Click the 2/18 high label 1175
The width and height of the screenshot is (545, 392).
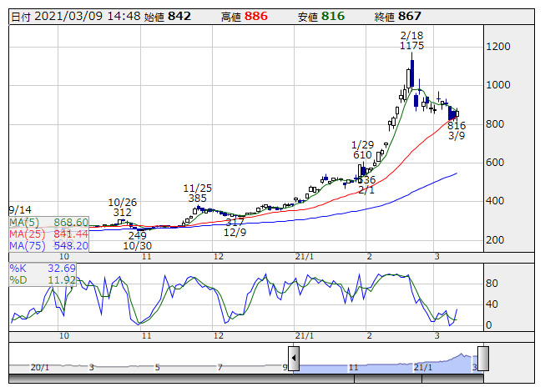coord(411,46)
